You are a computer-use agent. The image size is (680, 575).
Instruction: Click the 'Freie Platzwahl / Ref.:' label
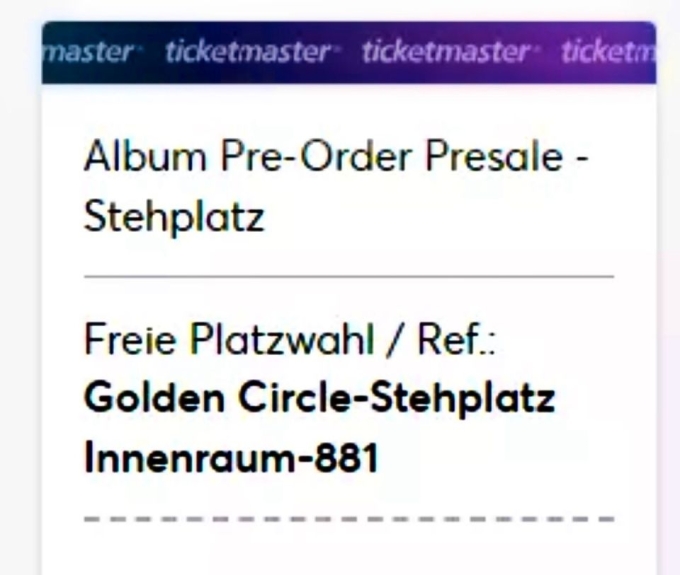point(291,344)
